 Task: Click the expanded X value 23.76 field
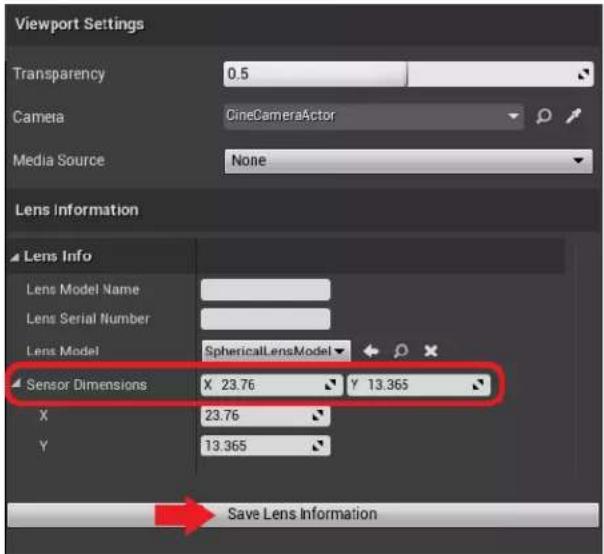coord(265,415)
